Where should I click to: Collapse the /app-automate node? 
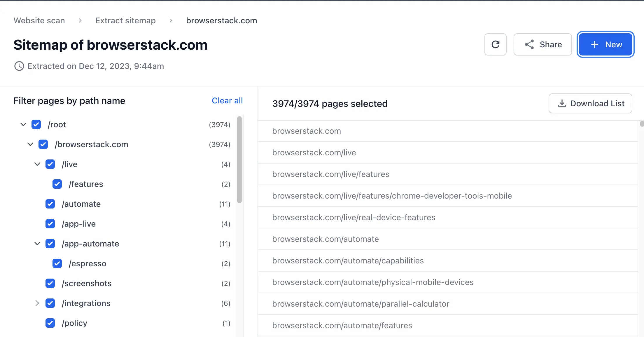tap(37, 244)
